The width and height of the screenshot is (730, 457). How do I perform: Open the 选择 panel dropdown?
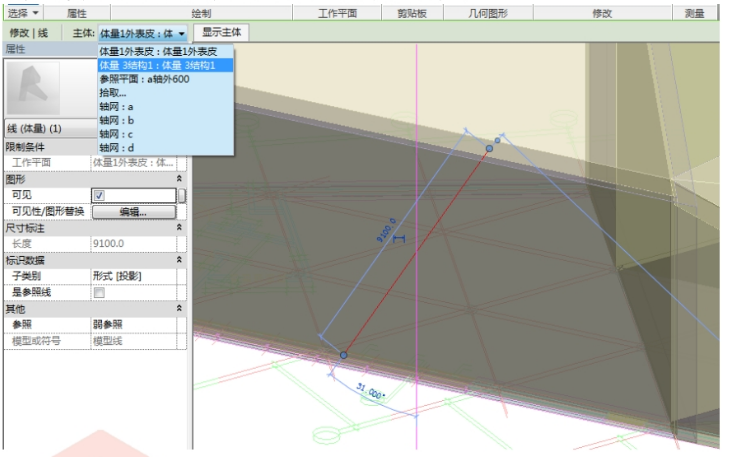23,13
